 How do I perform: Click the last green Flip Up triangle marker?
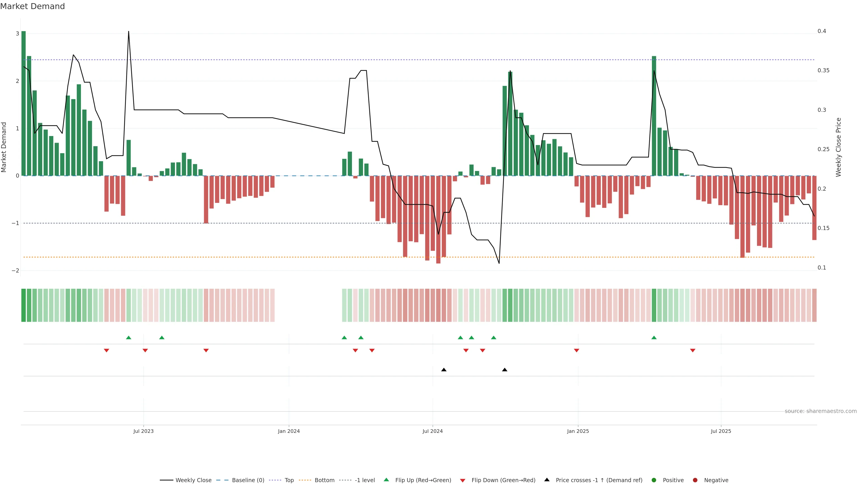click(x=654, y=338)
